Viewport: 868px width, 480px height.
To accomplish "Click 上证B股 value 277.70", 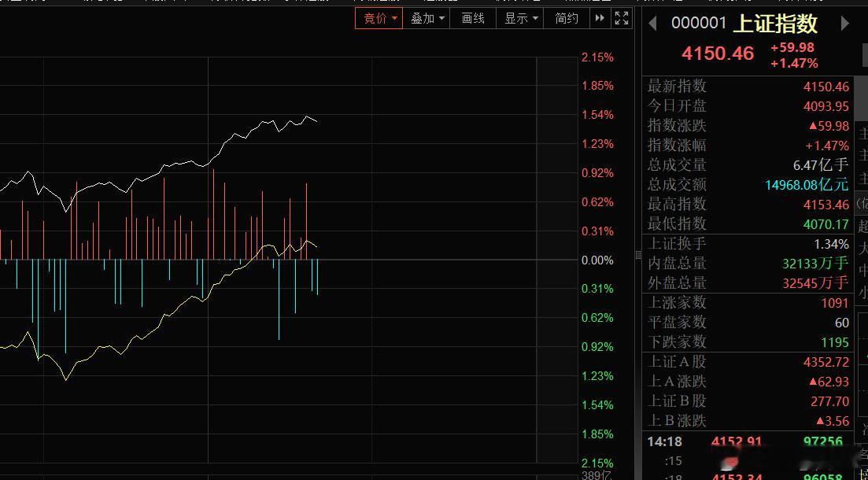I will point(831,401).
